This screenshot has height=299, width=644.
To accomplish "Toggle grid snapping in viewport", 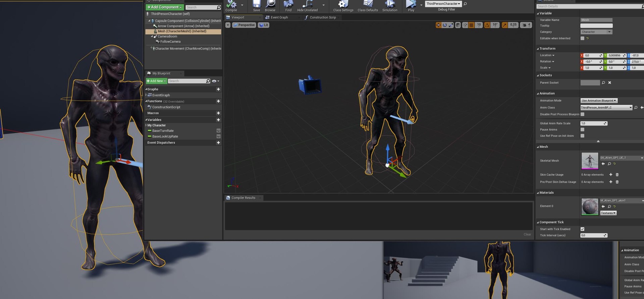I will click(x=471, y=25).
